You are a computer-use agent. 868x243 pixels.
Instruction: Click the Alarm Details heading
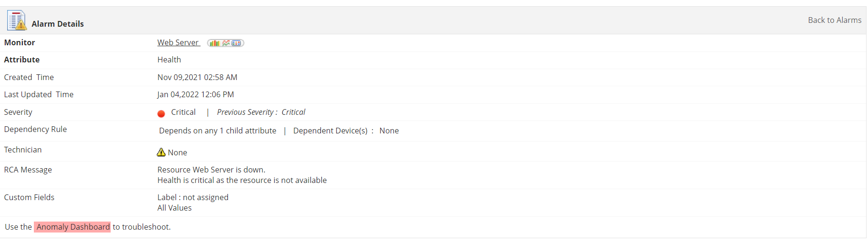click(58, 24)
